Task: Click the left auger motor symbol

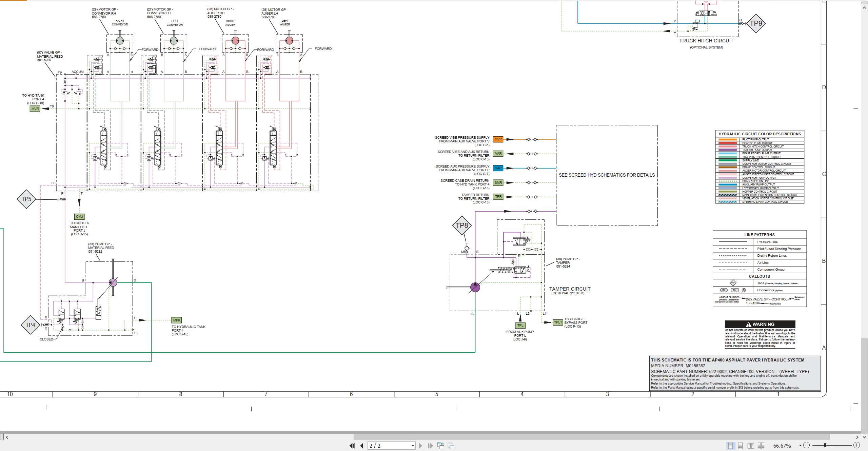Action: pyautogui.click(x=289, y=41)
